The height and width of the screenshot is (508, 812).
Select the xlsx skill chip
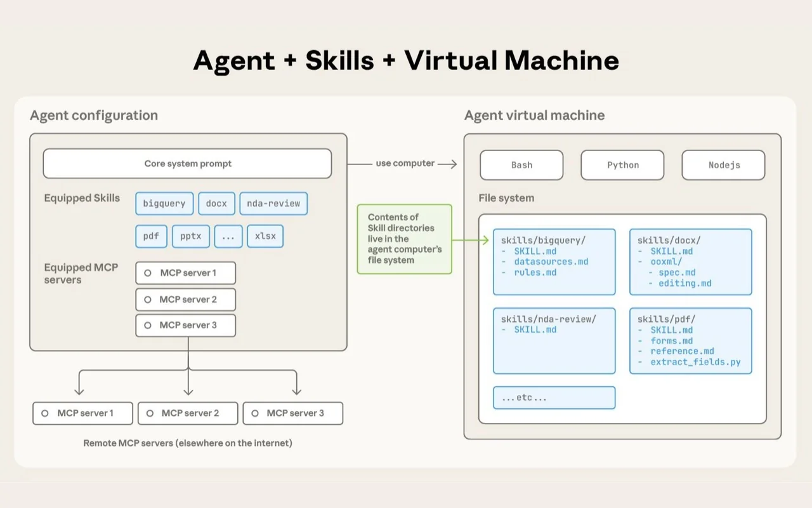[x=265, y=236]
